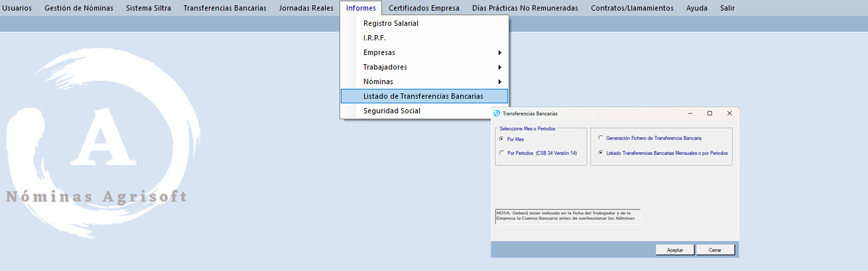Select 'Listado Transferencias Bancarias Mensuales o por Periodos'

point(601,153)
